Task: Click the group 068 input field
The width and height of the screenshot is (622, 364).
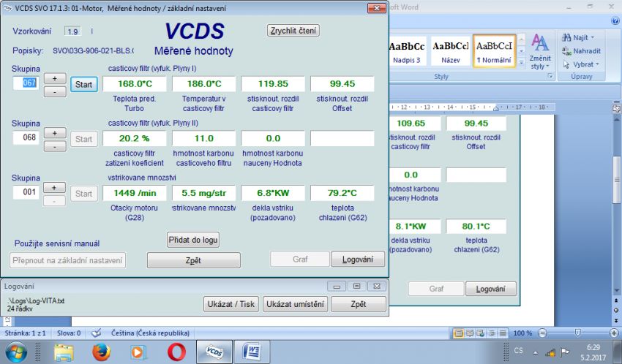Action: 26,137
